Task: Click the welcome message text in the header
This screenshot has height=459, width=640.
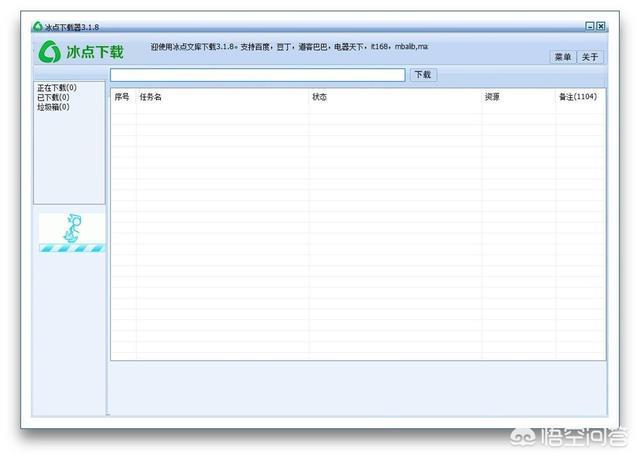Action: [x=289, y=47]
